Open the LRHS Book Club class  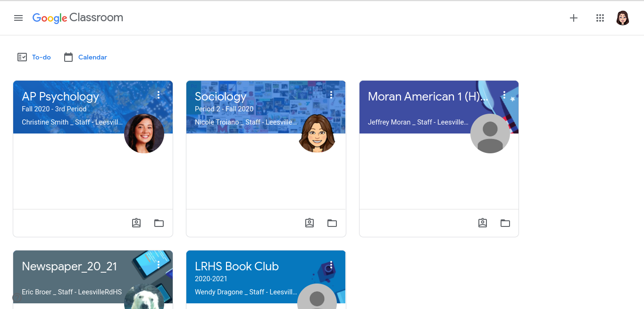pyautogui.click(x=237, y=266)
